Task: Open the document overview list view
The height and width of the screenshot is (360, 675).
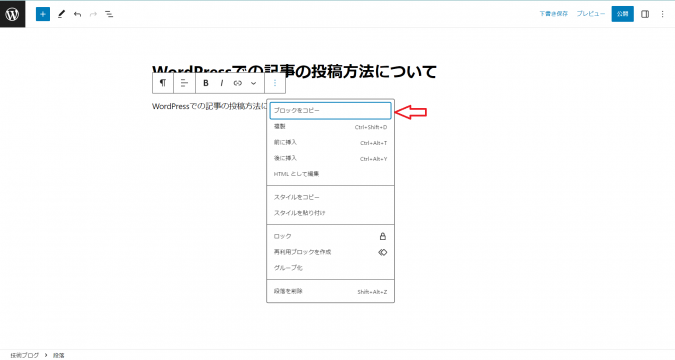Action: pyautogui.click(x=109, y=14)
